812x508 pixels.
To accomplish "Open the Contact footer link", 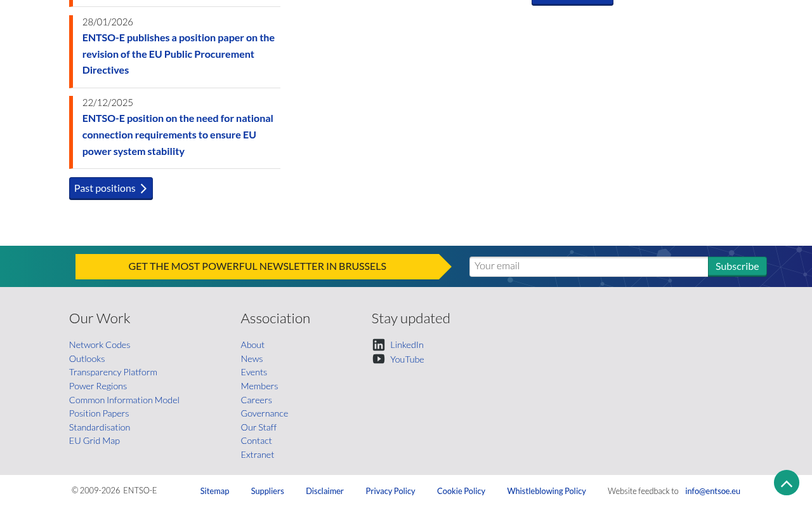I will point(256,441).
